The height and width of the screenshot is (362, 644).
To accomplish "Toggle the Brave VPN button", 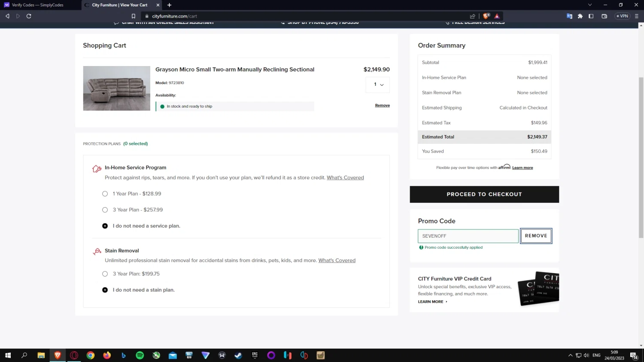I will click(x=623, y=16).
